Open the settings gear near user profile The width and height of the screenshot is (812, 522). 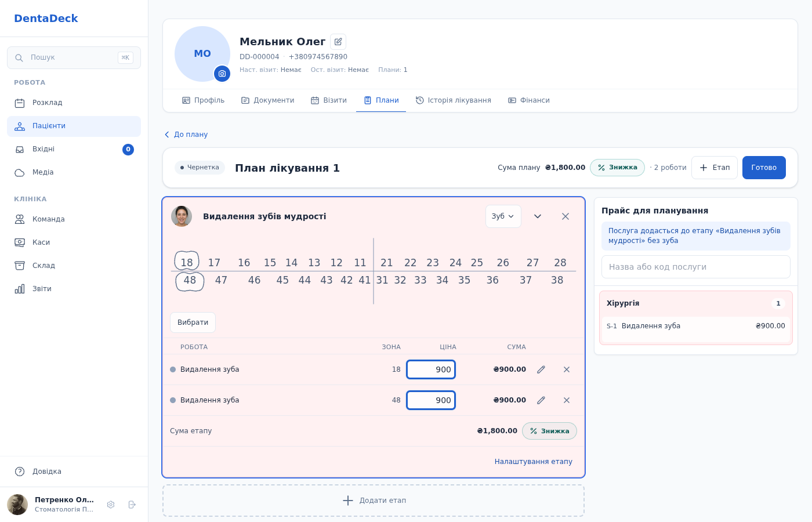pyautogui.click(x=111, y=505)
